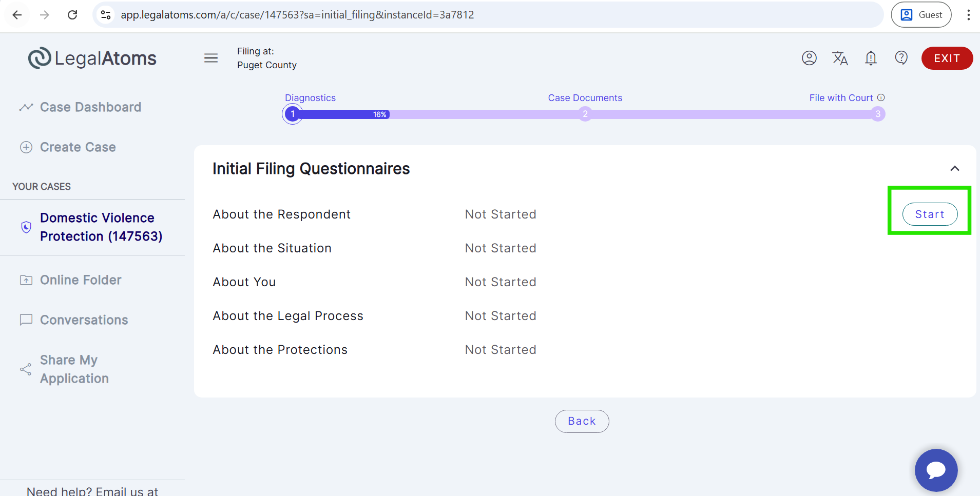
Task: Start the About the Respondent questionnaire
Action: tap(930, 214)
